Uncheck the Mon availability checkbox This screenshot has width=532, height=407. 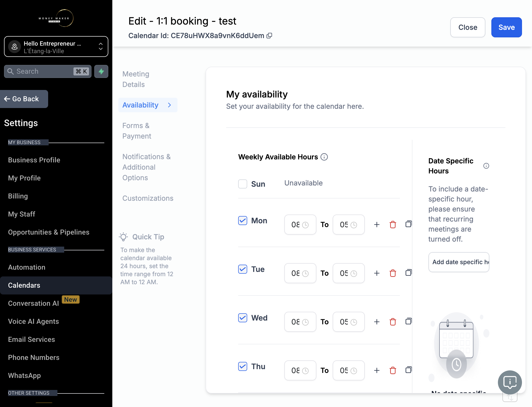243,221
